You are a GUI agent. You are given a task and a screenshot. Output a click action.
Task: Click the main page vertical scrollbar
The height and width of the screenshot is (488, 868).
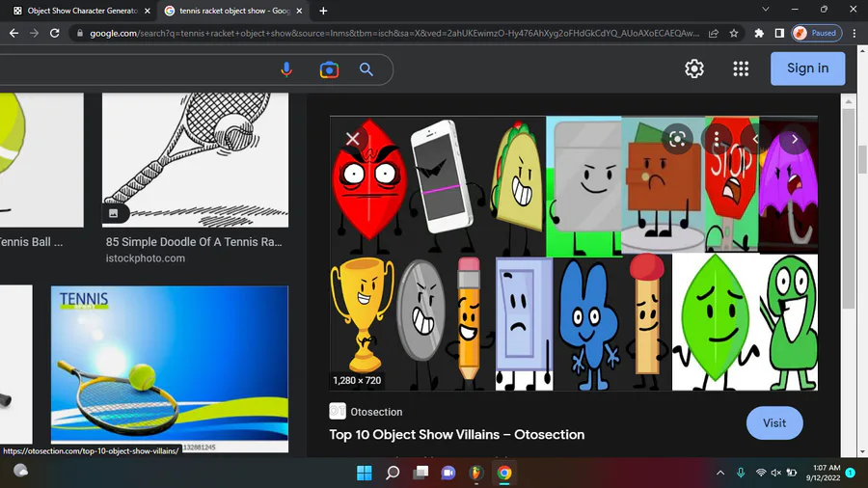coord(862,159)
